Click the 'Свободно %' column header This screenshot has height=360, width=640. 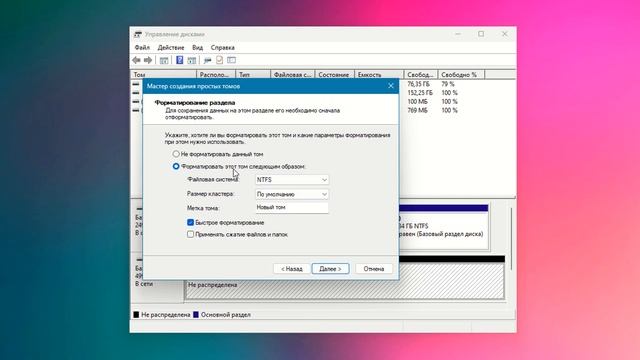pyautogui.click(x=461, y=75)
